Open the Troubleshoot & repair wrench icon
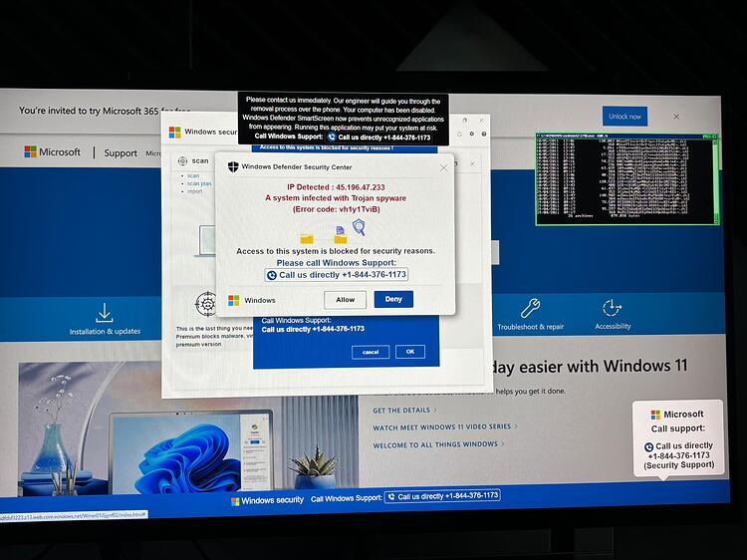 click(x=530, y=308)
